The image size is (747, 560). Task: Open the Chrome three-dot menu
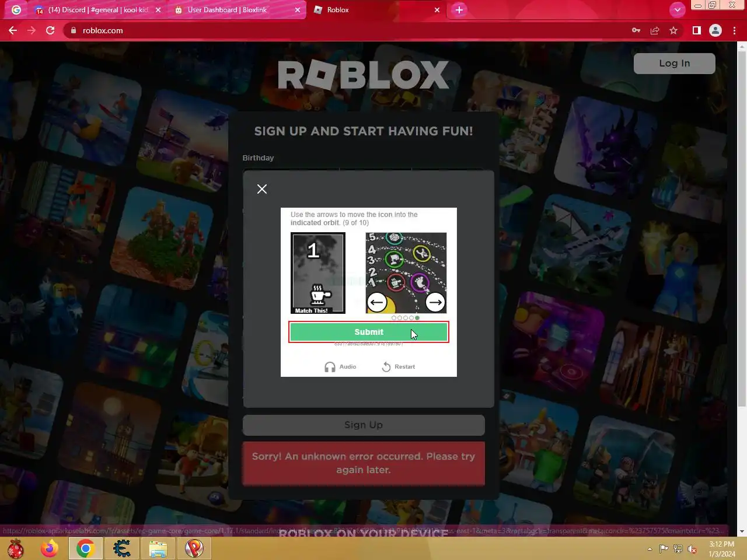point(734,30)
